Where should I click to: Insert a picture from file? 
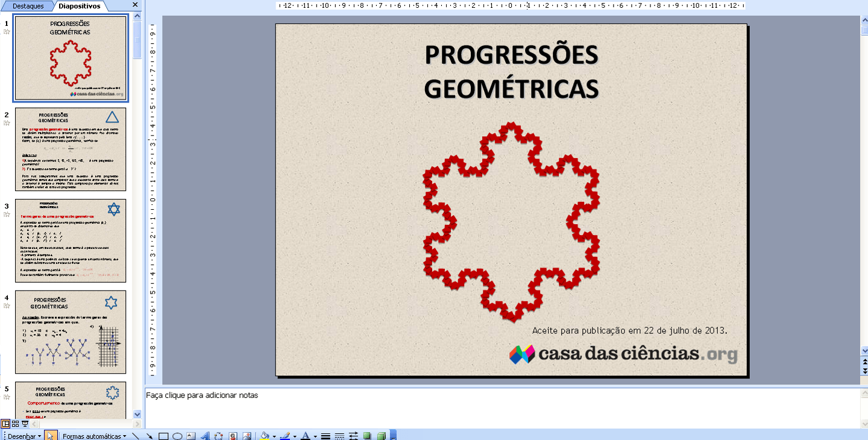click(247, 436)
